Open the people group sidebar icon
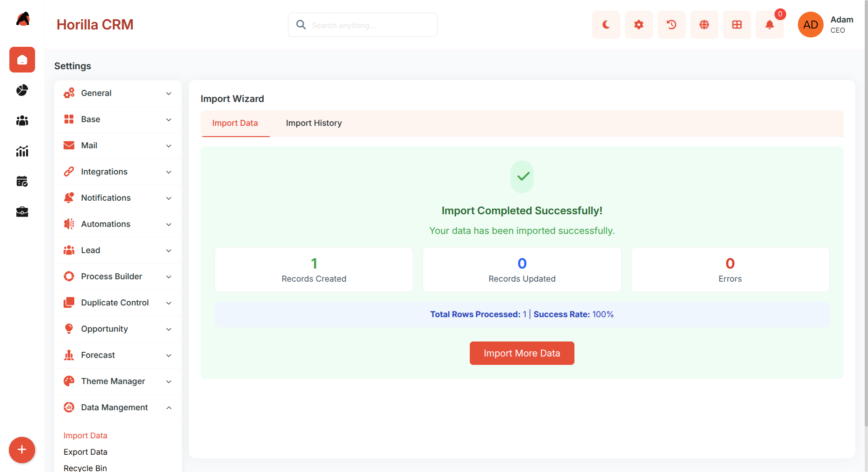The width and height of the screenshot is (868, 472). (22, 121)
